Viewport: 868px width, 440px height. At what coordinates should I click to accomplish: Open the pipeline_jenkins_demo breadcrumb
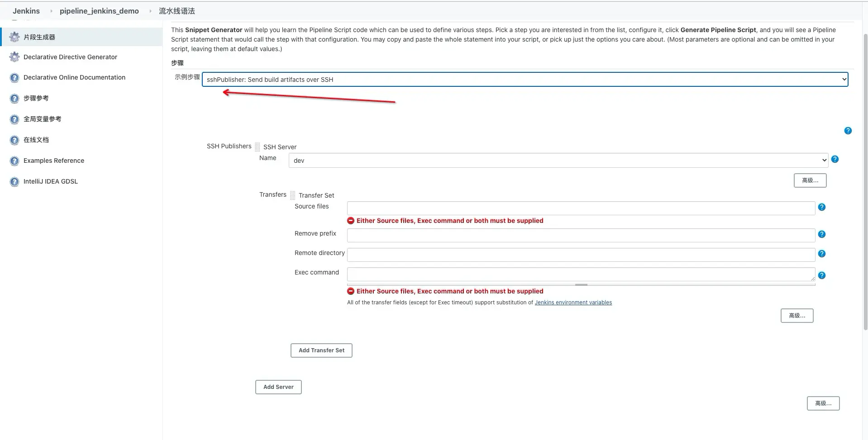pyautogui.click(x=99, y=11)
